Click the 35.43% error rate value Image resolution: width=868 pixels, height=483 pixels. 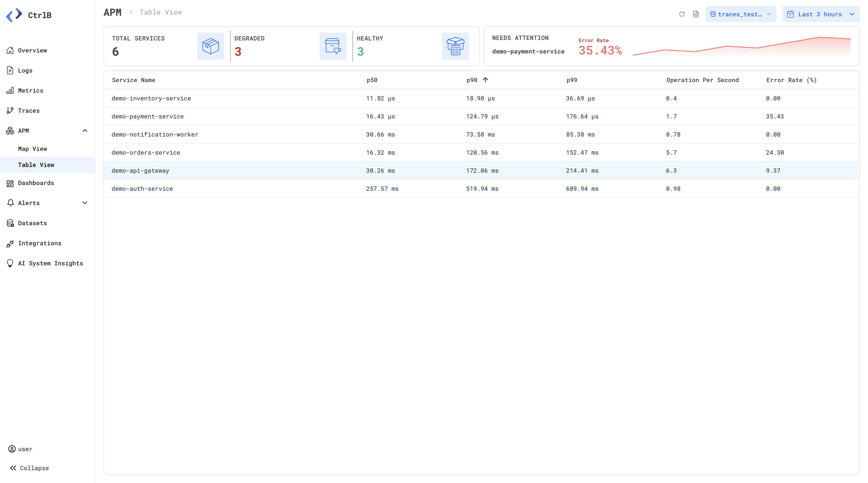(600, 50)
